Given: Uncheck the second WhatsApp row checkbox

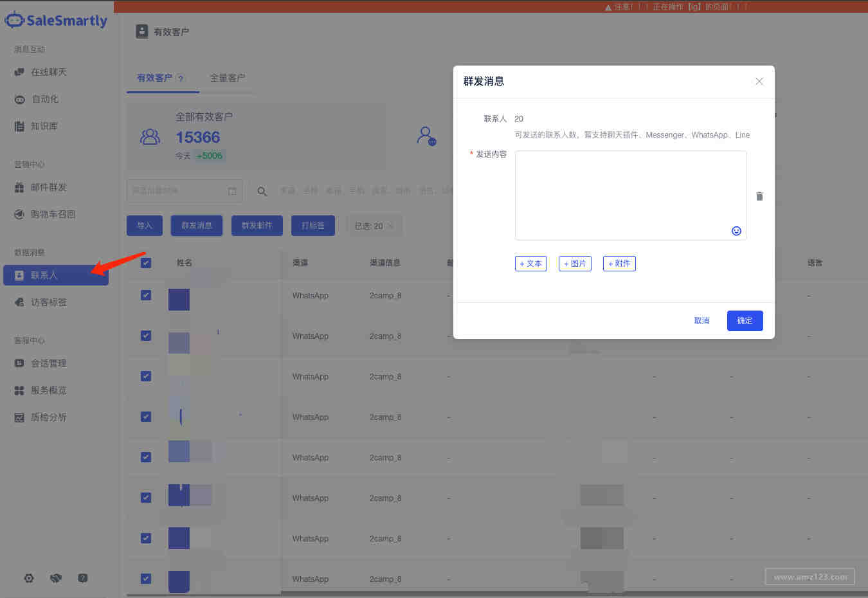Looking at the screenshot, I should [146, 336].
